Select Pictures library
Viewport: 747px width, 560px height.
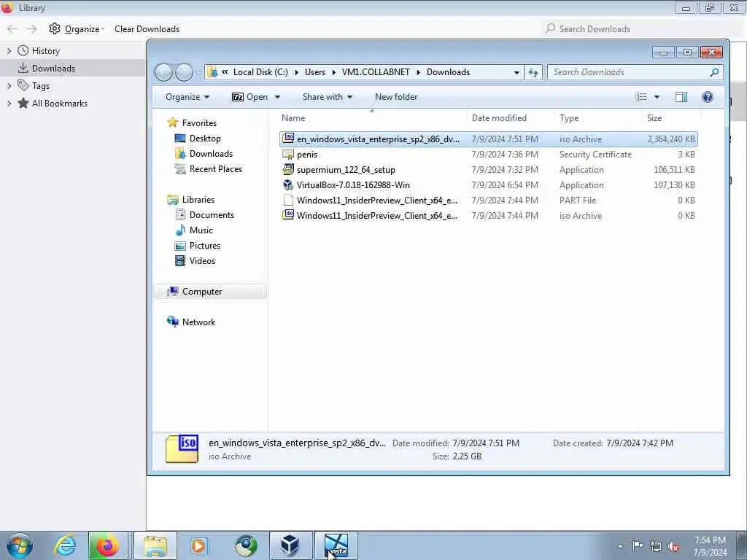tap(205, 245)
